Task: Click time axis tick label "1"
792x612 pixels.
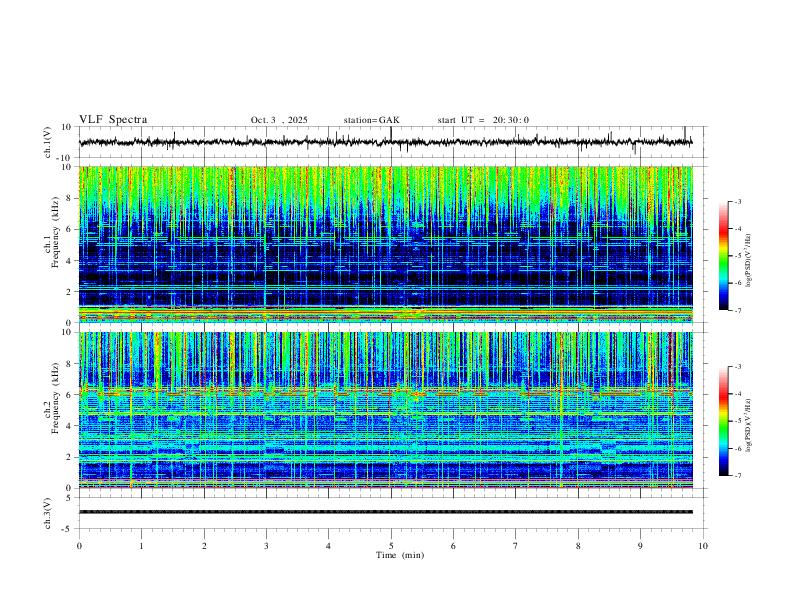Action: pyautogui.click(x=141, y=546)
